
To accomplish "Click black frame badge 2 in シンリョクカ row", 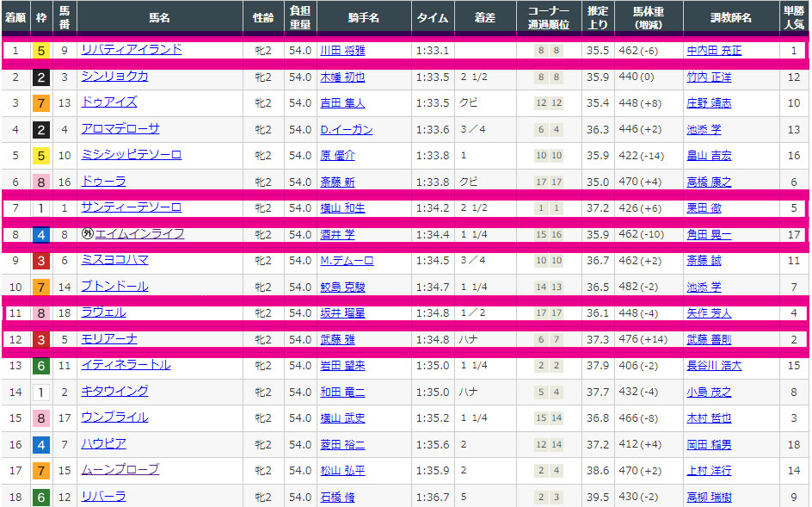I will tap(40, 77).
